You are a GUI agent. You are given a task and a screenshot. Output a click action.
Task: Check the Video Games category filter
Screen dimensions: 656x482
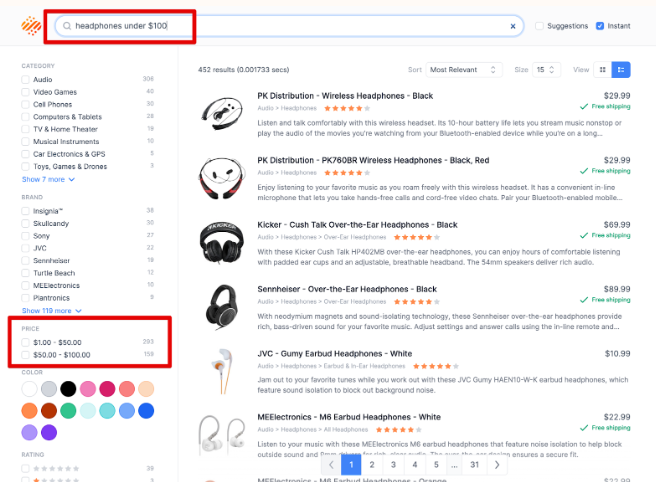26,92
